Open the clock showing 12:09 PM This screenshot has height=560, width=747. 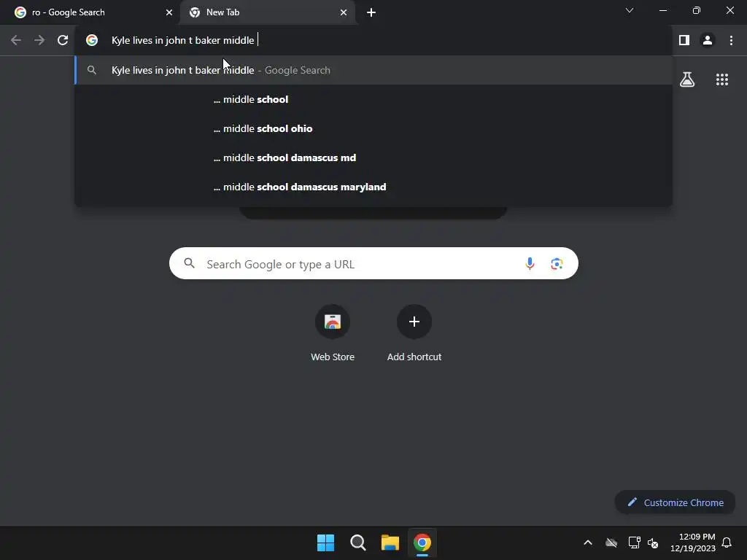[x=693, y=542]
